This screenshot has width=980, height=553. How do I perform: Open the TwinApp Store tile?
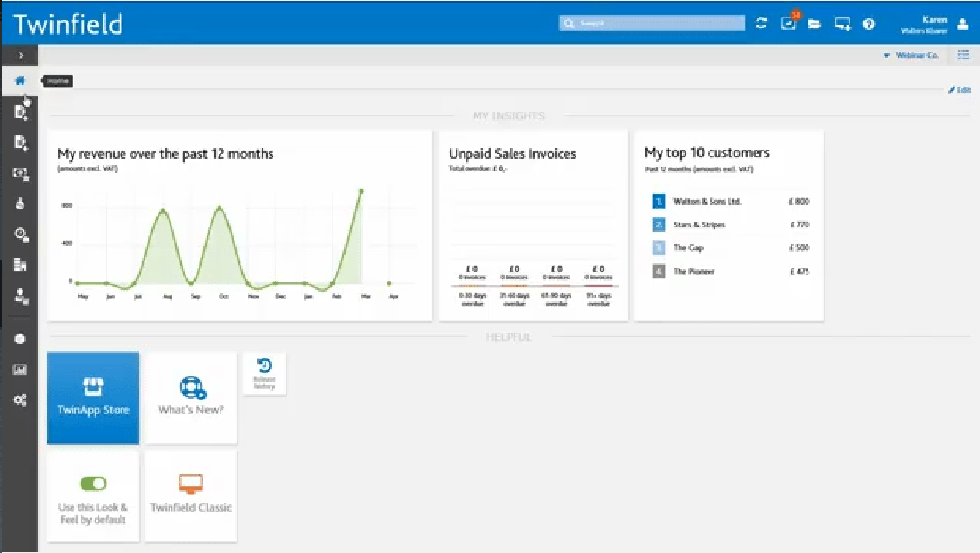(x=93, y=398)
